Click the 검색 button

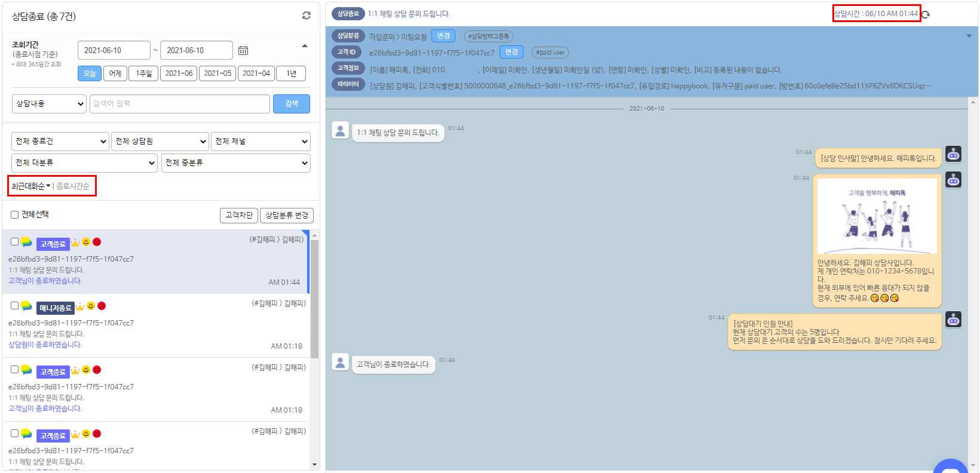(291, 104)
